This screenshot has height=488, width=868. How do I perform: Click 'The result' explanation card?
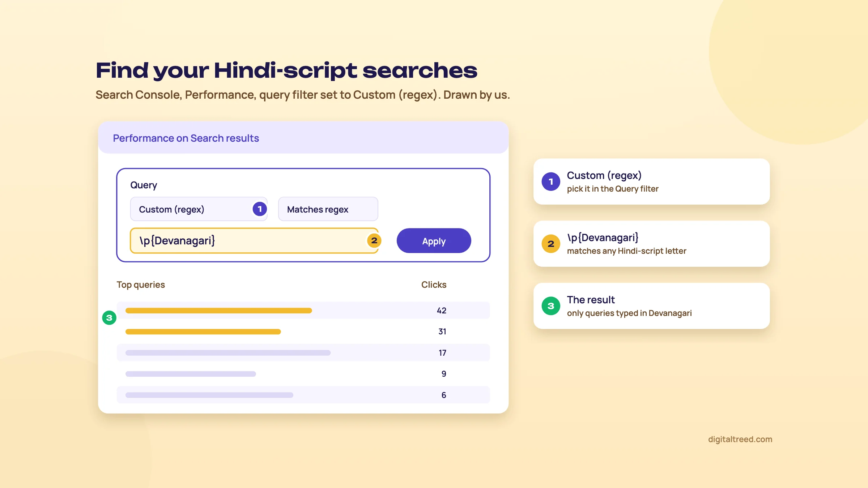pos(651,306)
